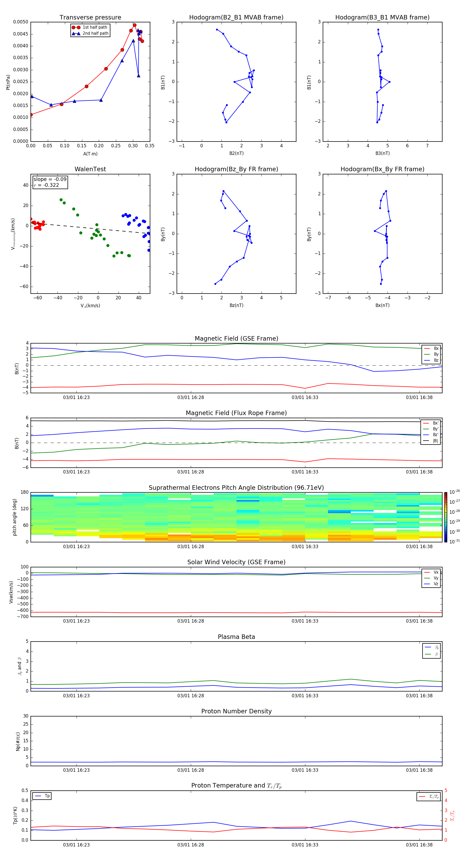The width and height of the screenshot is (473, 868).
Task: Click '03/01 16:23' tick under Solar Wind Velocity plot
Action: pyautogui.click(x=76, y=621)
